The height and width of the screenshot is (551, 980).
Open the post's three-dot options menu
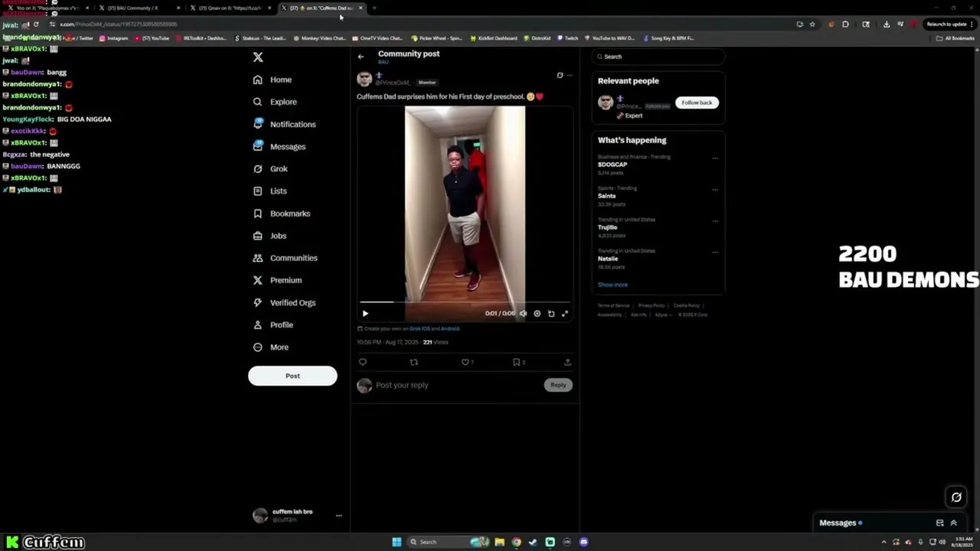tap(569, 75)
